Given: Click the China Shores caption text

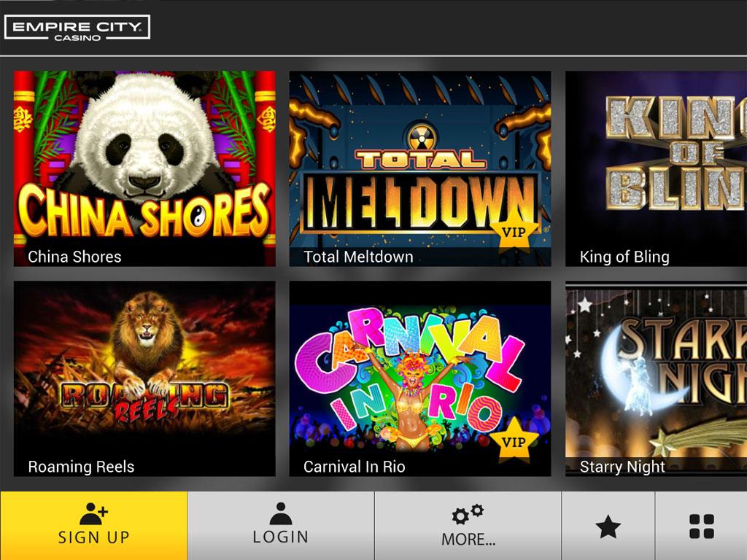Looking at the screenshot, I should click(74, 257).
